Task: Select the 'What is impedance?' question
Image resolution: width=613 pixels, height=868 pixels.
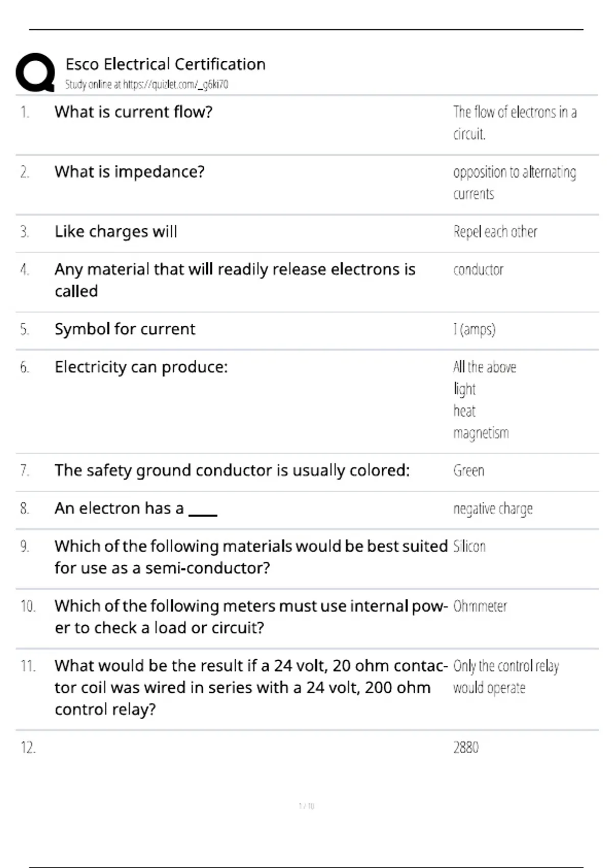Action: pyautogui.click(x=129, y=172)
